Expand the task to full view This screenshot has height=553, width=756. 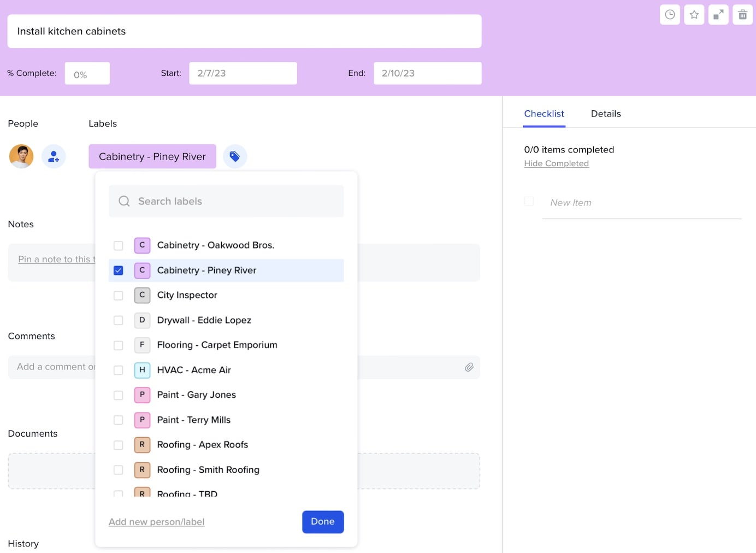718,15
